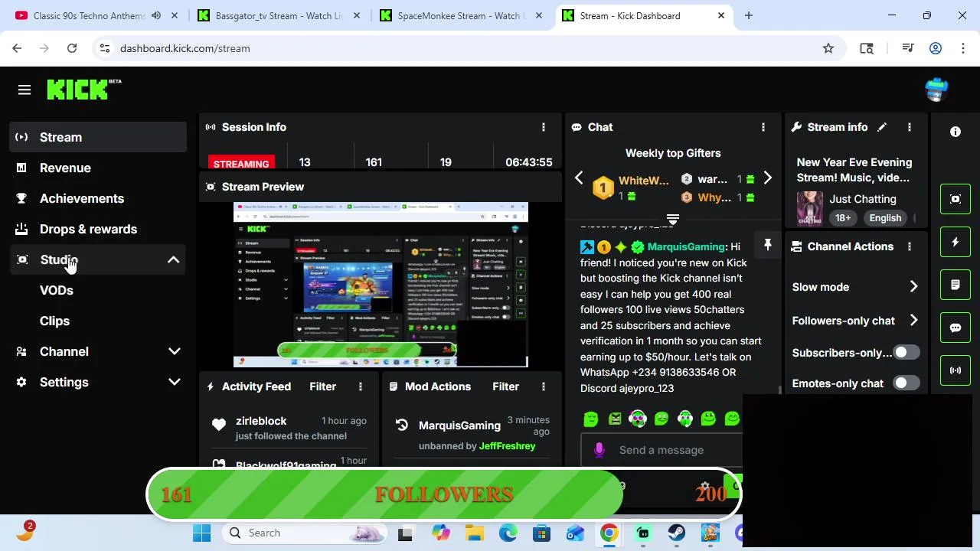
Task: Open Activity Feed options menu
Action: pyautogui.click(x=360, y=386)
